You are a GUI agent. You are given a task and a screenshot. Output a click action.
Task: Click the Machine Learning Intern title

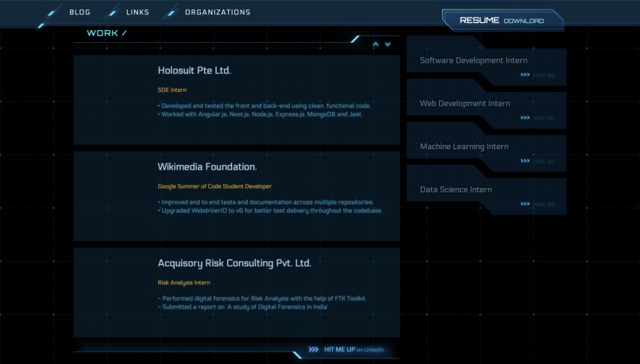click(x=464, y=147)
